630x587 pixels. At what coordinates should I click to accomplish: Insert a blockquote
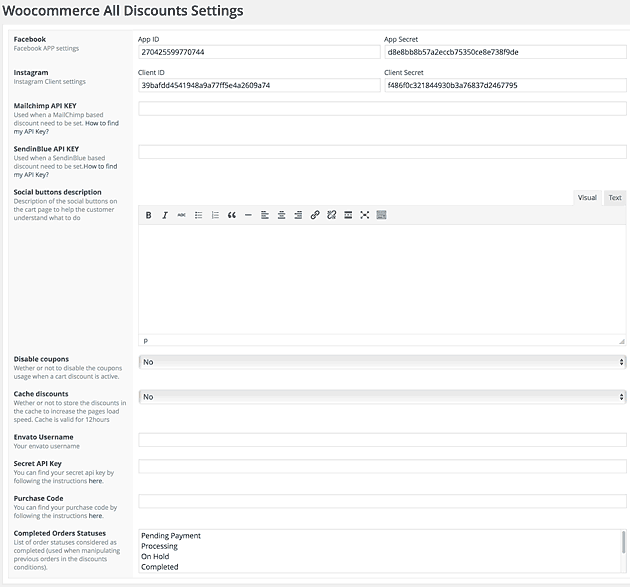[x=232, y=215]
